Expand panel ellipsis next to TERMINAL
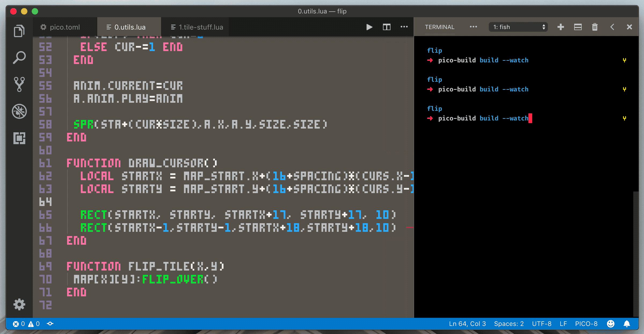The image size is (644, 334). coord(473,27)
